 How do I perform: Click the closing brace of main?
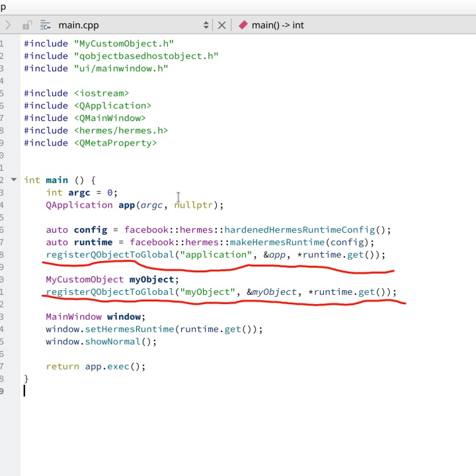pos(26,379)
